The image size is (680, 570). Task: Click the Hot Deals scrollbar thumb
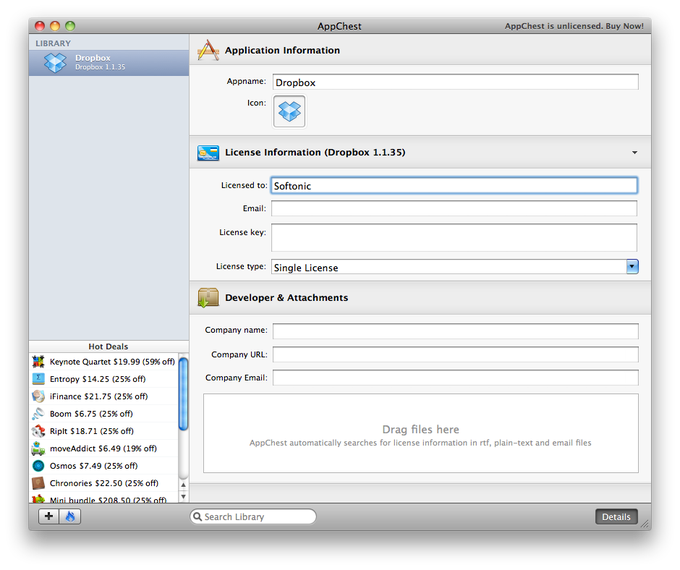[183, 393]
